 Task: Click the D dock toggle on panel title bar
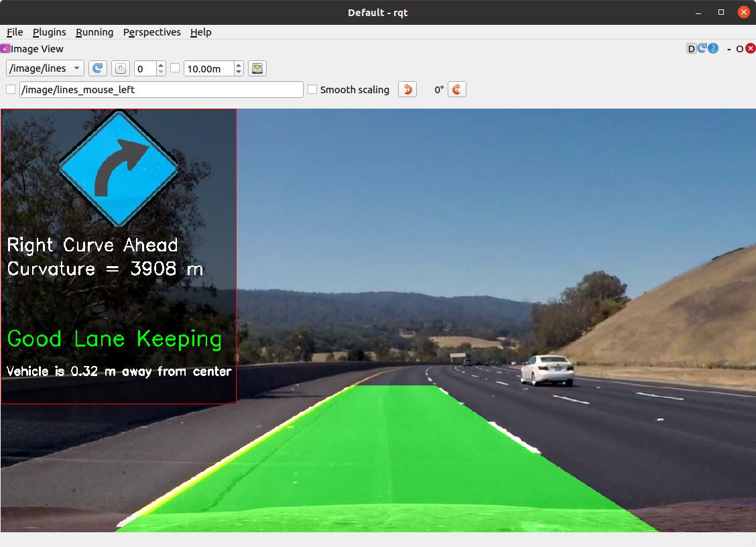[x=691, y=48]
